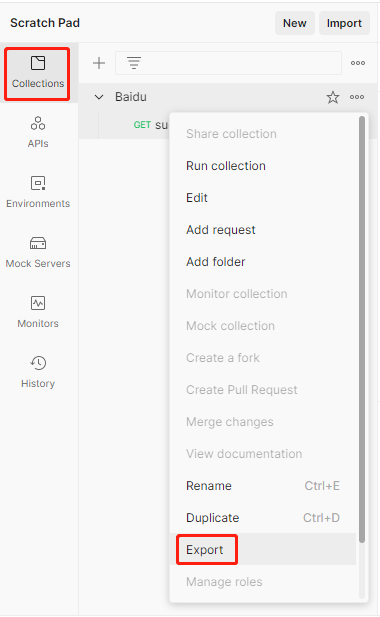This screenshot has width=380, height=617.
Task: Click the Import button
Action: coord(344,23)
